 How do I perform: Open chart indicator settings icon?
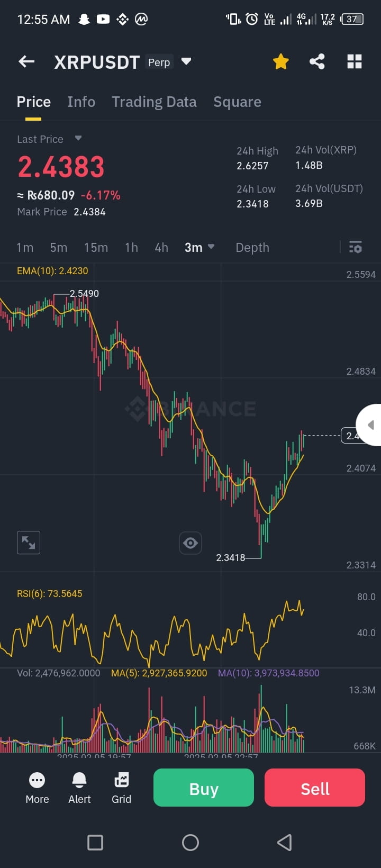[x=356, y=247]
